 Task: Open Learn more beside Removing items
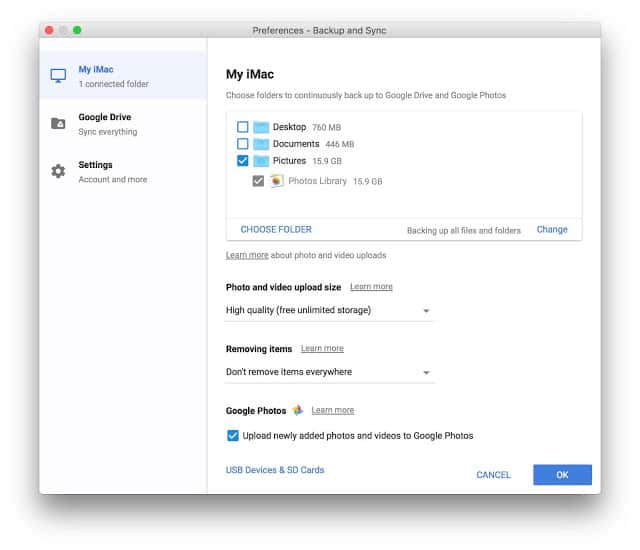click(x=322, y=348)
